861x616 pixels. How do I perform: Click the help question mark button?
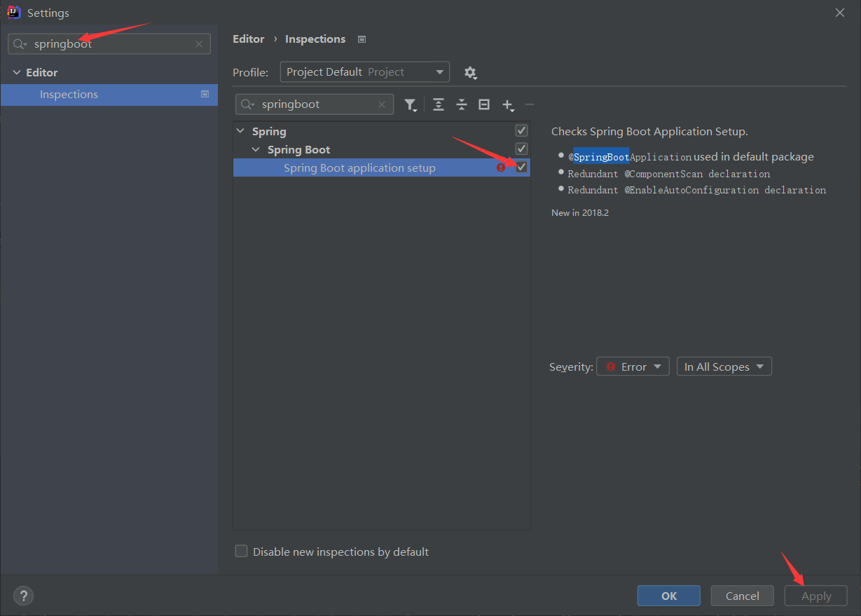point(23,596)
